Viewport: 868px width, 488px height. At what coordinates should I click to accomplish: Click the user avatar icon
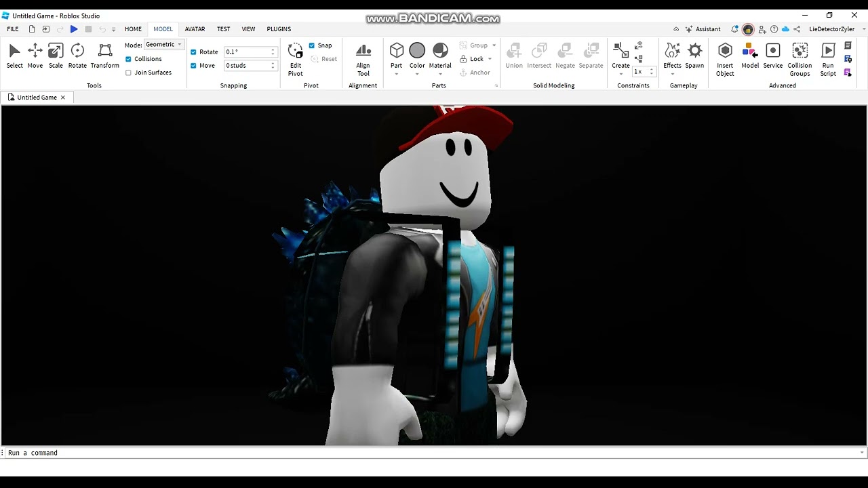point(748,29)
